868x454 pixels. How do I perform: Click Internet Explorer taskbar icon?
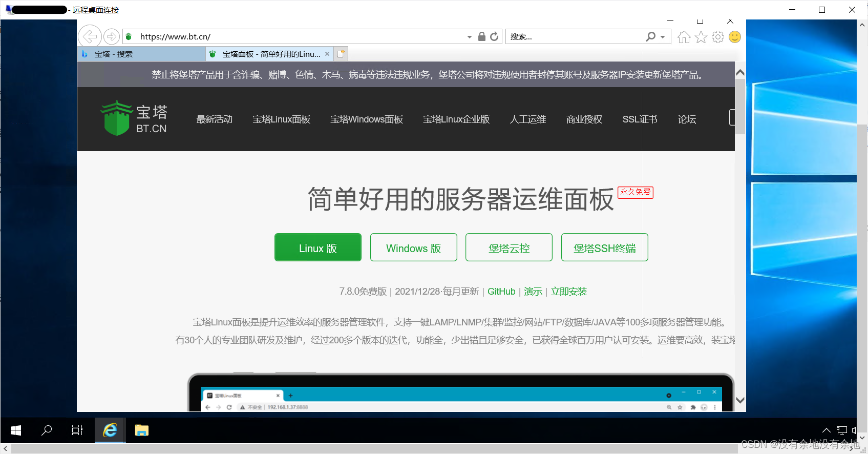(110, 430)
